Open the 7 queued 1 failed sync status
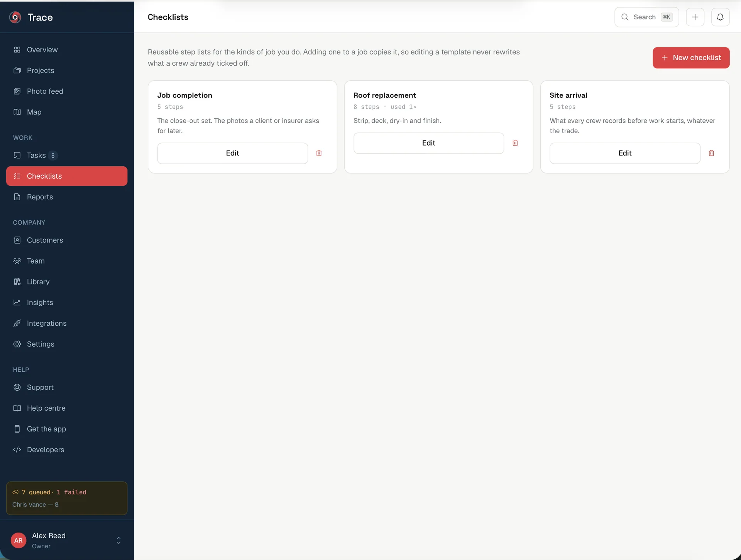Viewport: 741px width, 560px height. click(x=67, y=498)
